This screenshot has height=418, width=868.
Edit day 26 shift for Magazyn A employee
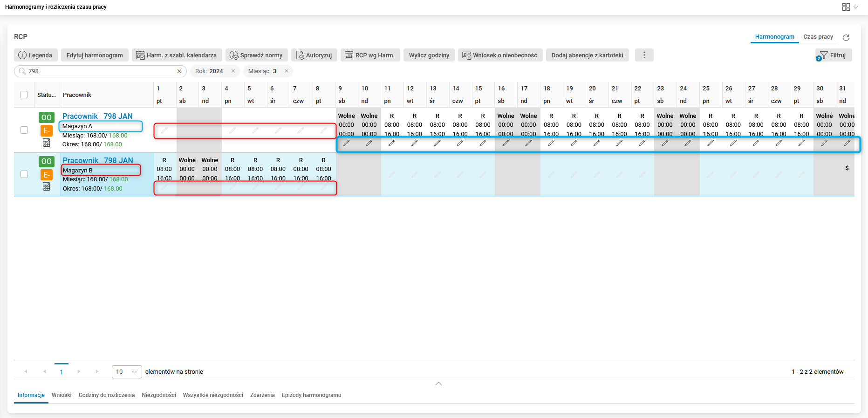(x=733, y=144)
